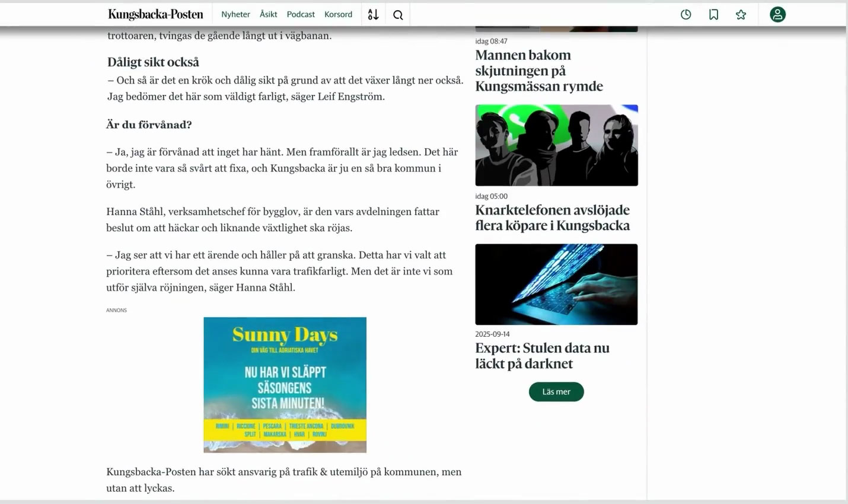Read 'Mannen bakom skjutningen på Kungsmässan rymde'
848x504 pixels.
(538, 71)
